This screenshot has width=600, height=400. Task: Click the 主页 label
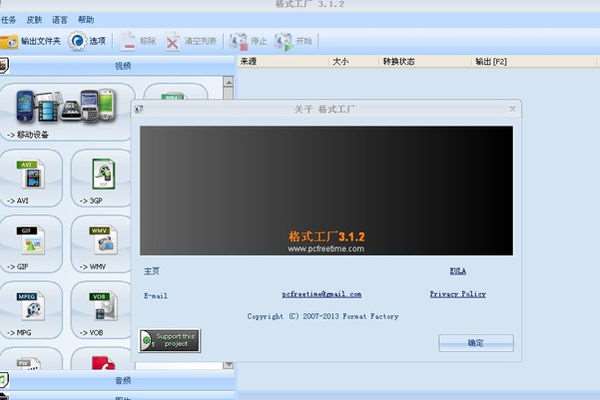coord(152,271)
